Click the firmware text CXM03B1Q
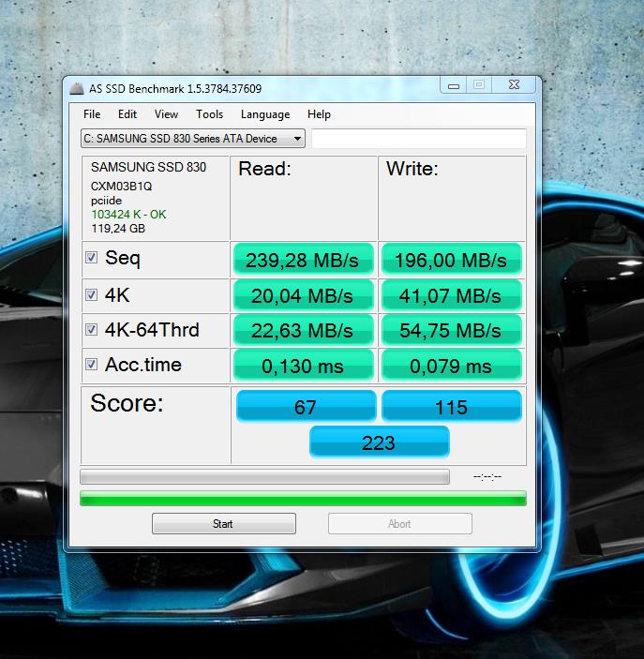644x659 pixels. [121, 187]
